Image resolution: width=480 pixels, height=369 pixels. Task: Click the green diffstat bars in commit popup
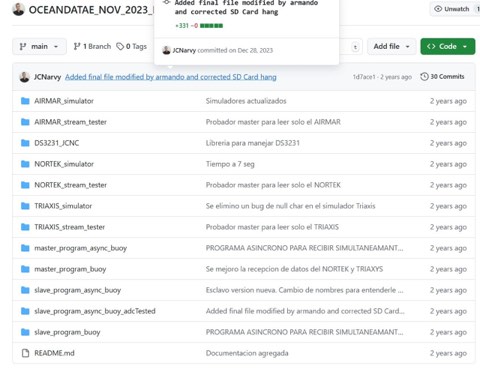(x=211, y=26)
